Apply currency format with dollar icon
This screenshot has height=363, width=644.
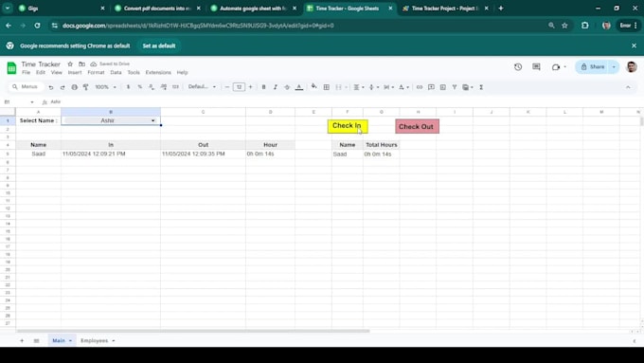pos(128,87)
